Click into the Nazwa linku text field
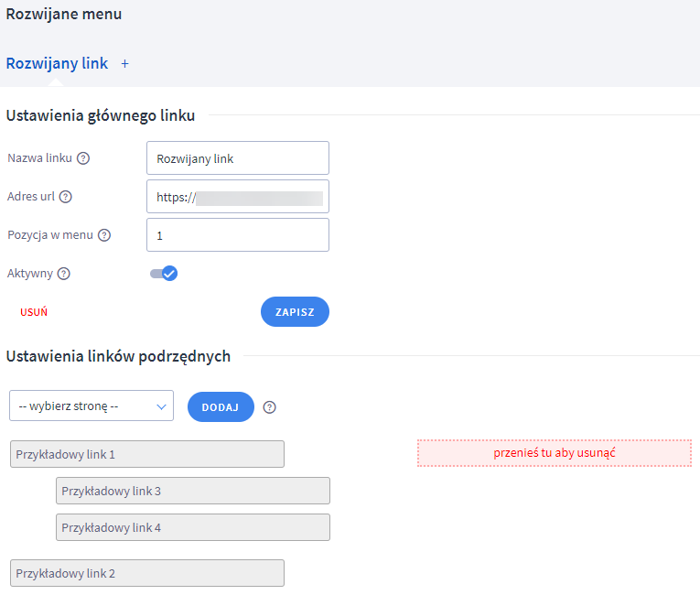This screenshot has width=700, height=595. (237, 158)
